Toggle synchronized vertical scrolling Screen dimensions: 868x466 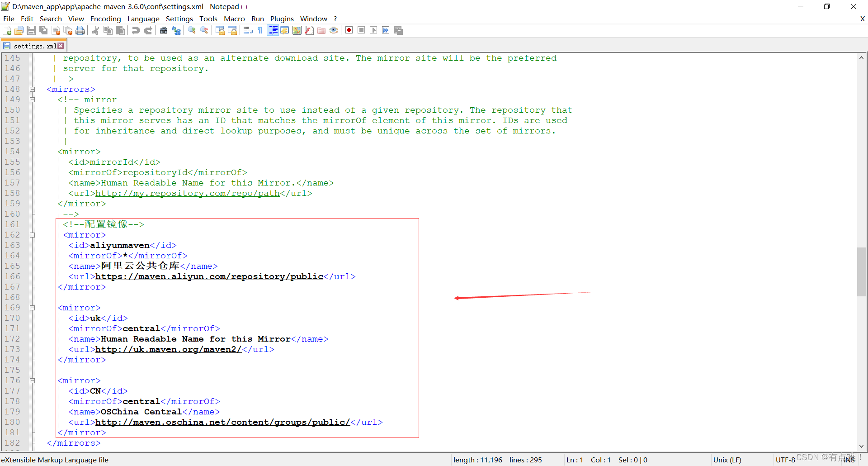(220, 30)
